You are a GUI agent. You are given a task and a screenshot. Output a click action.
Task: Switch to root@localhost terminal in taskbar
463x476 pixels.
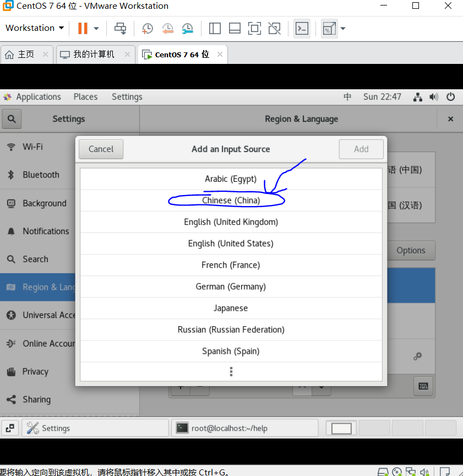coord(245,428)
